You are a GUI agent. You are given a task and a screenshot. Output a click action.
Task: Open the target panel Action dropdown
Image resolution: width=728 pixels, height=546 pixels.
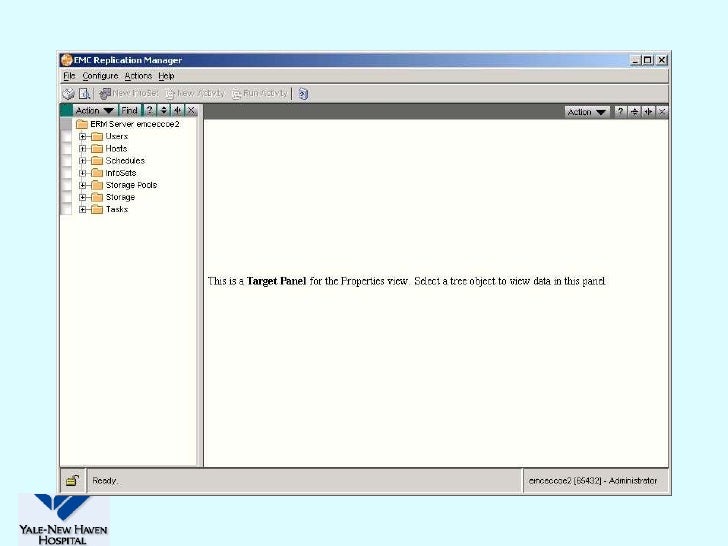(587, 112)
